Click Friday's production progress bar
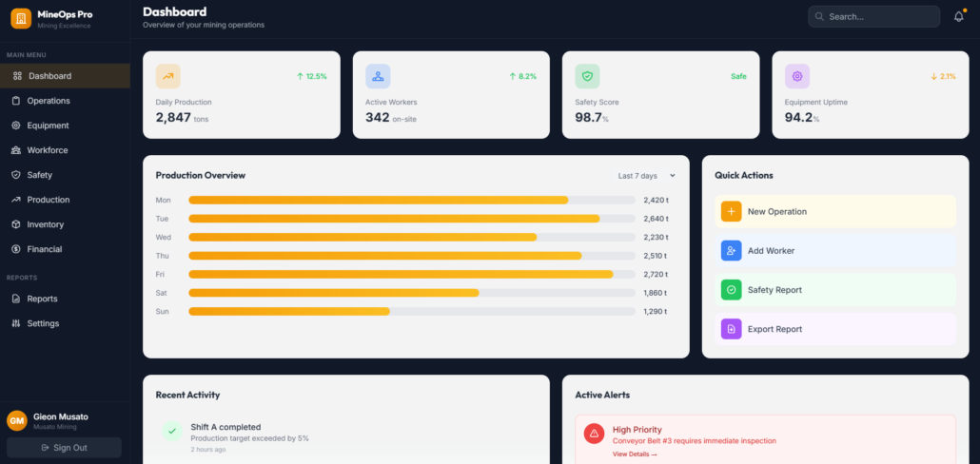Image resolution: width=980 pixels, height=464 pixels. click(411, 274)
